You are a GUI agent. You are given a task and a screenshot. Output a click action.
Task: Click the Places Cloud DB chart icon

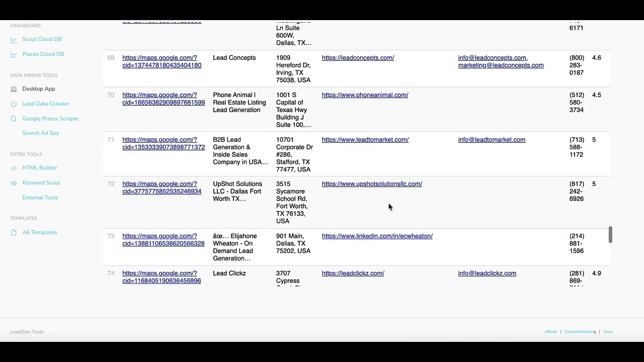click(14, 54)
